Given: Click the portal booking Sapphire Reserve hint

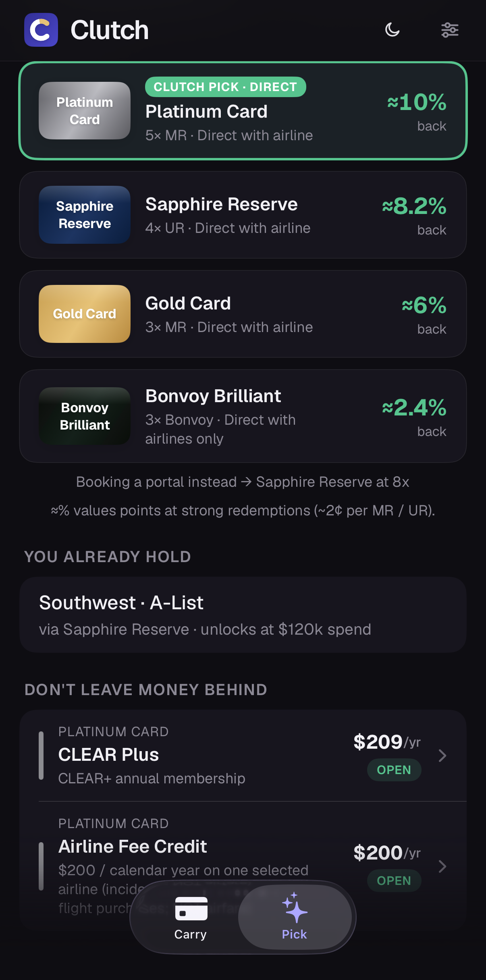Looking at the screenshot, I should [x=243, y=482].
